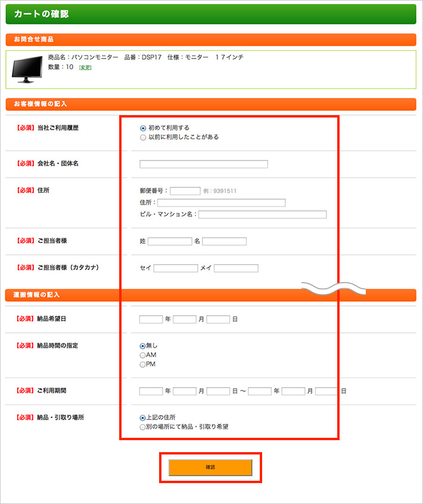Click the 郵便番号 postal code field
Image resolution: width=423 pixels, height=504 pixels.
tap(185, 191)
